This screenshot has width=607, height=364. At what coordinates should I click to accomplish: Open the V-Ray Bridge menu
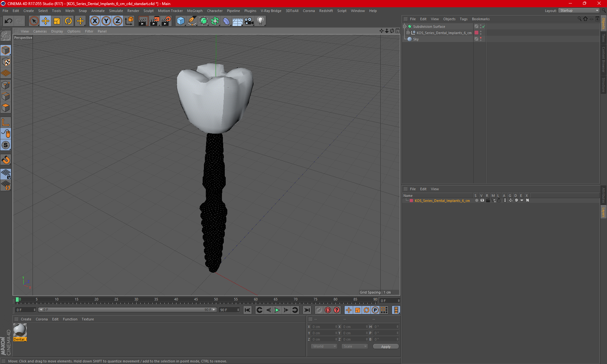[271, 11]
